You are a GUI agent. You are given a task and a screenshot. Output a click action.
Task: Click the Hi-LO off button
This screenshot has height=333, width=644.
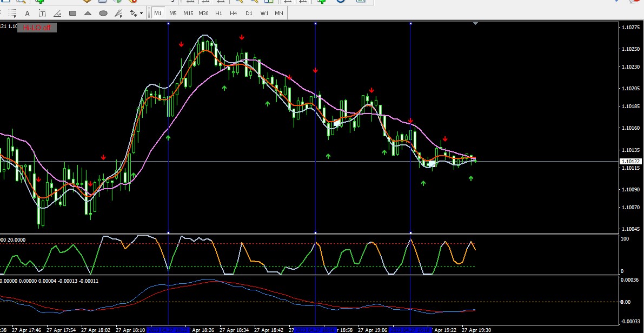(x=37, y=28)
